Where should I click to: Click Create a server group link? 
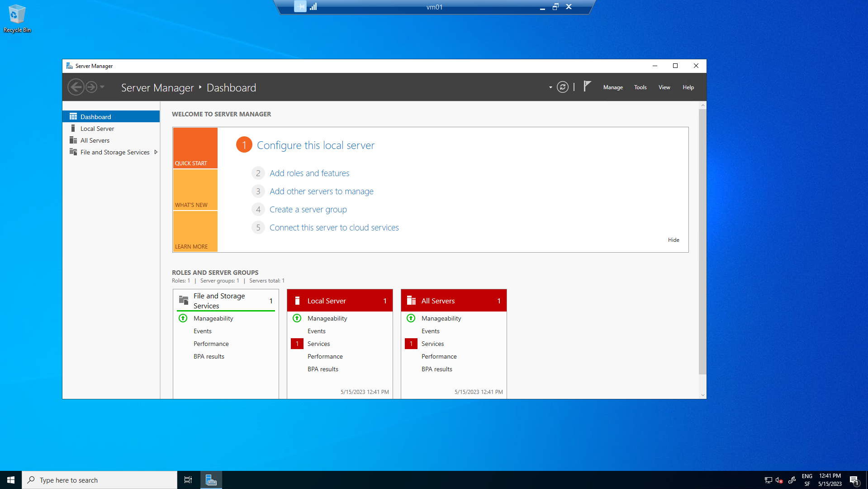(308, 209)
